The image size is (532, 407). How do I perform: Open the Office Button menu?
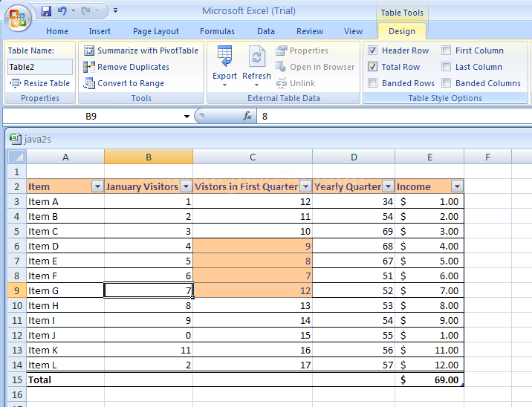click(x=18, y=18)
